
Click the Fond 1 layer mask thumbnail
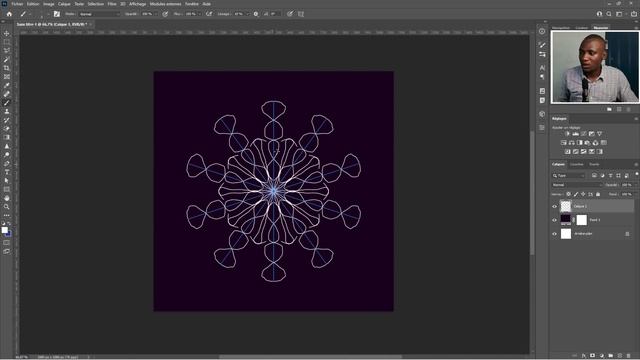(582, 220)
